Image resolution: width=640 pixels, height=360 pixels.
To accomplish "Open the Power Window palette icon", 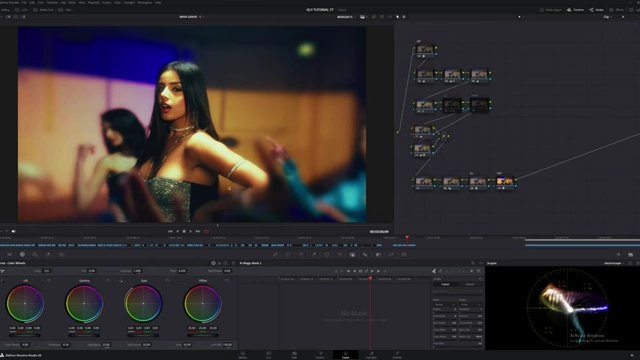I will (x=327, y=254).
